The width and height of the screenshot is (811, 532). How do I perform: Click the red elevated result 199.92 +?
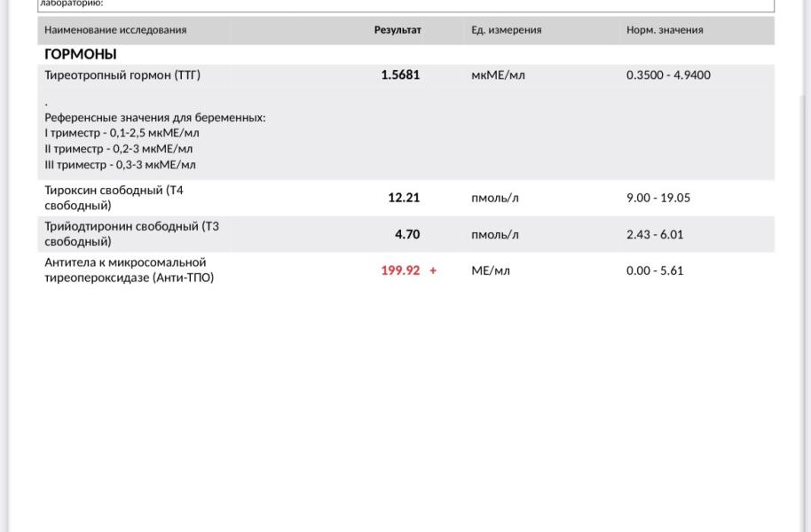[x=408, y=271]
